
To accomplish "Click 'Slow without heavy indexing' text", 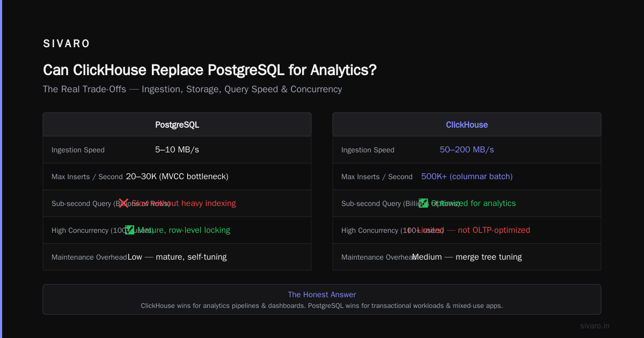I will pos(184,203).
